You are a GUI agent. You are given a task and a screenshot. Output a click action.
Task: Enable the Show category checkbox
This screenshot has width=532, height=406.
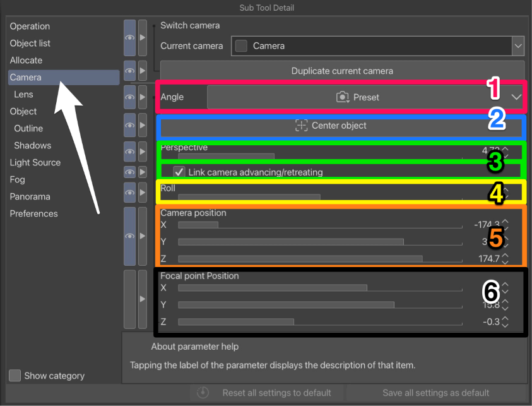[x=15, y=376]
